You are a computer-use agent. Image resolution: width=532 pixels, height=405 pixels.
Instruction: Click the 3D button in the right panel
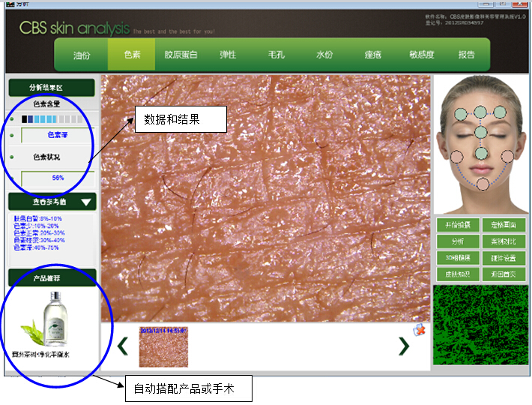click(x=458, y=258)
